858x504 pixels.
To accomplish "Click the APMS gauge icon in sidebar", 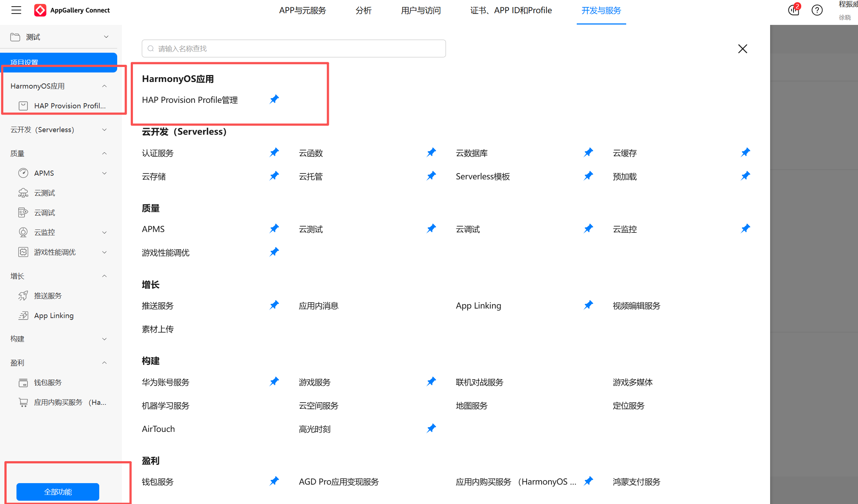I will [23, 173].
